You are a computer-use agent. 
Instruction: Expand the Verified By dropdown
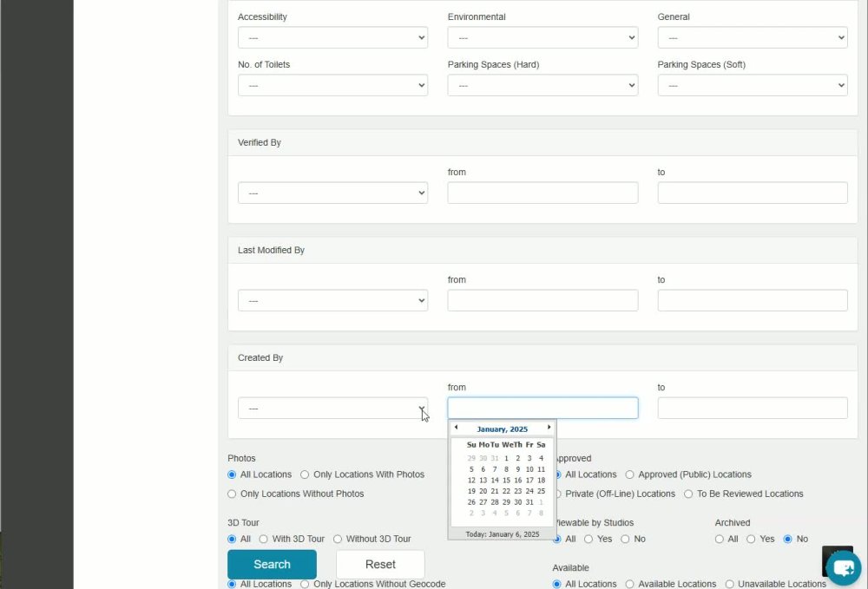tap(332, 193)
